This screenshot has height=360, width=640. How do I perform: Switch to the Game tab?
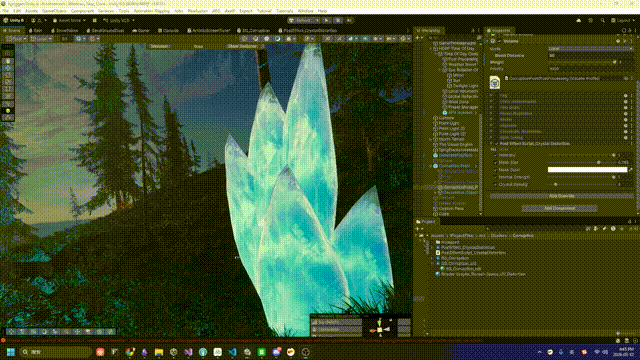point(141,30)
